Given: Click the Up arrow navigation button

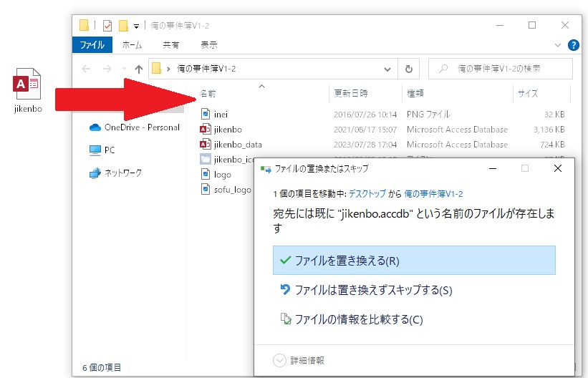Looking at the screenshot, I should (138, 69).
